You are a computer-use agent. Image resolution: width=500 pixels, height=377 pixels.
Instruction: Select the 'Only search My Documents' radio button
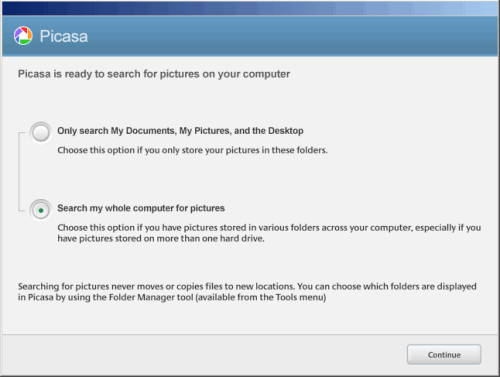[x=41, y=132]
